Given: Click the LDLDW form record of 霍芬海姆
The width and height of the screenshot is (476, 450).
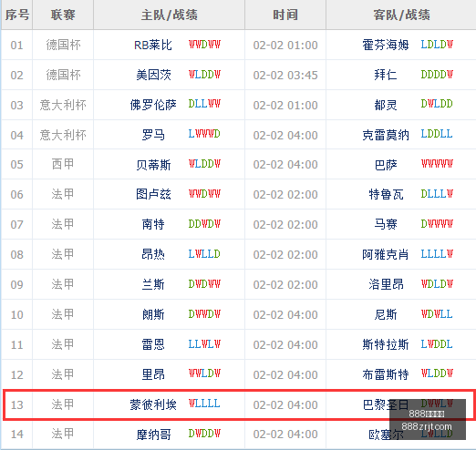Looking at the screenshot, I should click(437, 45).
